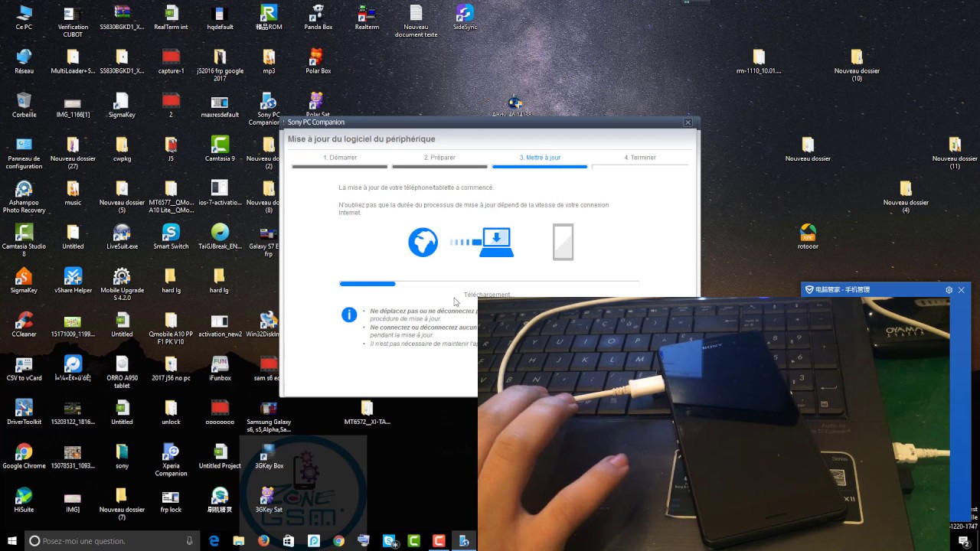The width and height of the screenshot is (980, 551).
Task: Open Nouveau dossier (11) folder
Action: (x=955, y=152)
